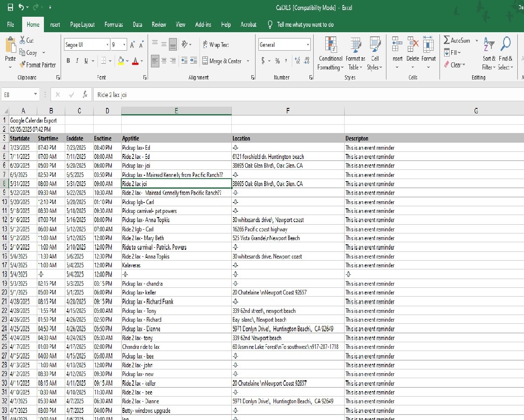Click the Increase Indent icon
The height and width of the screenshot is (420, 524).
pos(194,61)
